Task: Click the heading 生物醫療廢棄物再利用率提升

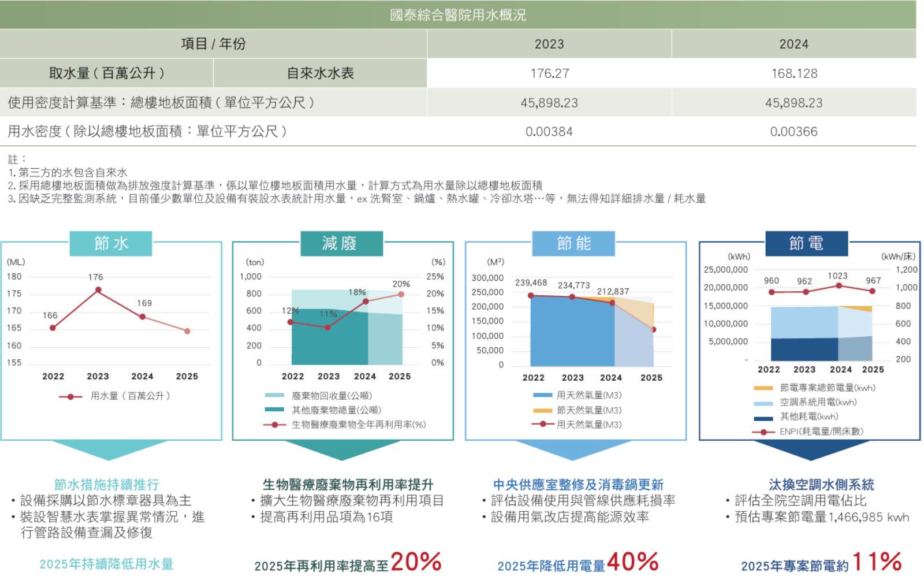Action: click(x=348, y=484)
